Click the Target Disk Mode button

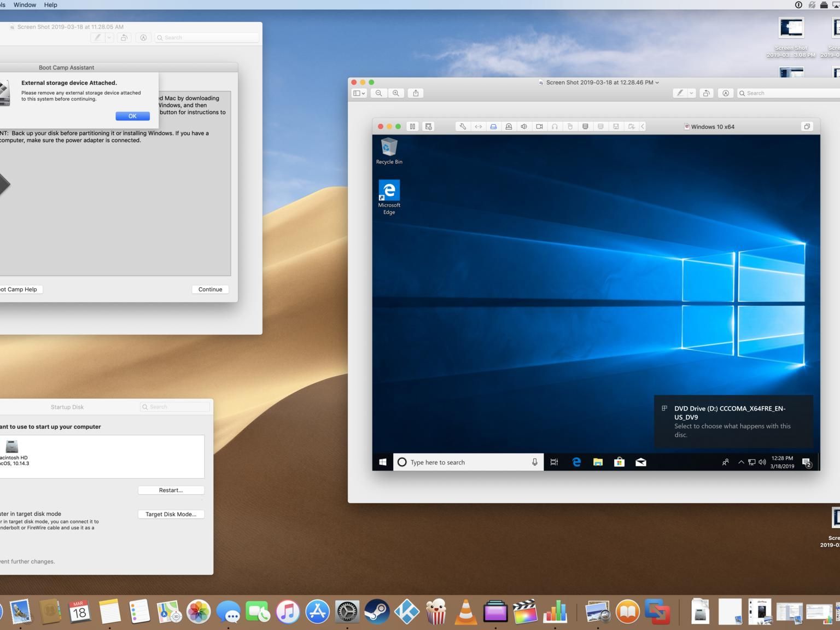(x=171, y=514)
